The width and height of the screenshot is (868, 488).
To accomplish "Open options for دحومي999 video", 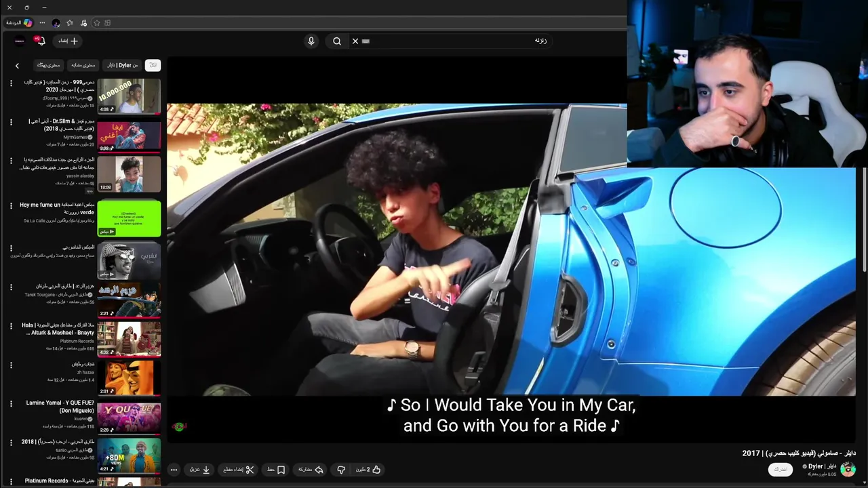I will (11, 83).
